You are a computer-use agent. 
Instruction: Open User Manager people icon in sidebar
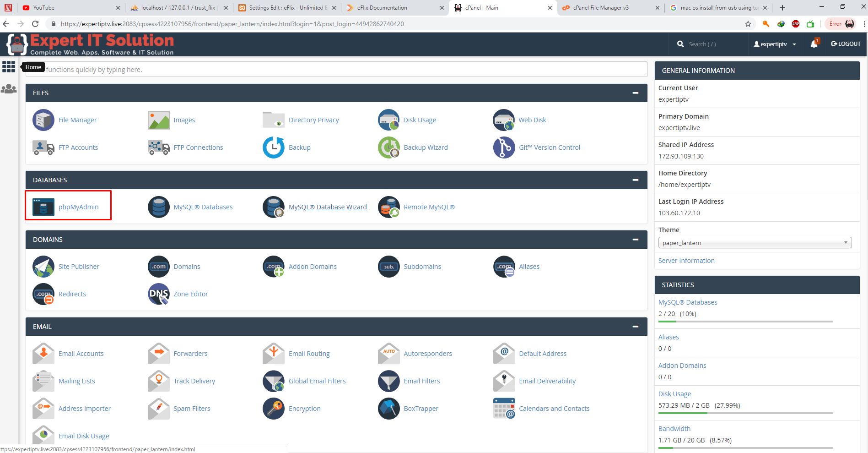(9, 89)
